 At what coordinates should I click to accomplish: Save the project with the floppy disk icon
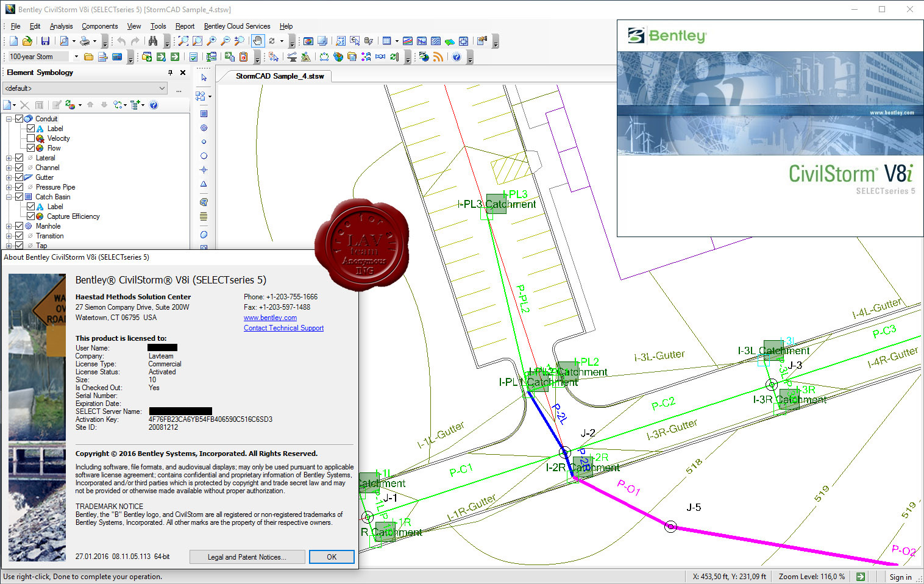pyautogui.click(x=45, y=41)
